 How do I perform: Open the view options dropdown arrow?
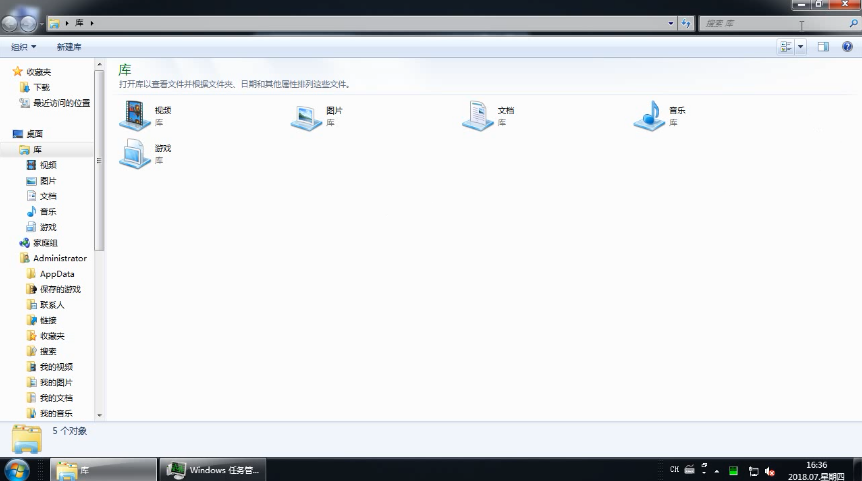pyautogui.click(x=800, y=47)
